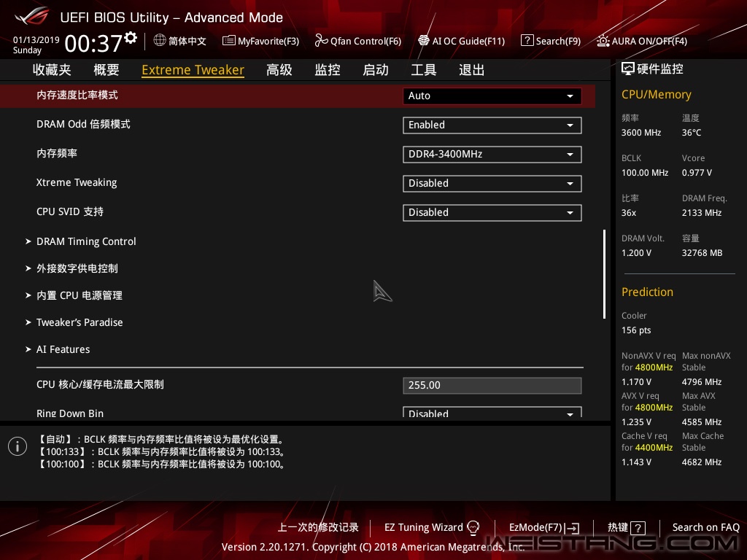Click the language globe icon
The width and height of the screenshot is (747, 560).
(160, 41)
